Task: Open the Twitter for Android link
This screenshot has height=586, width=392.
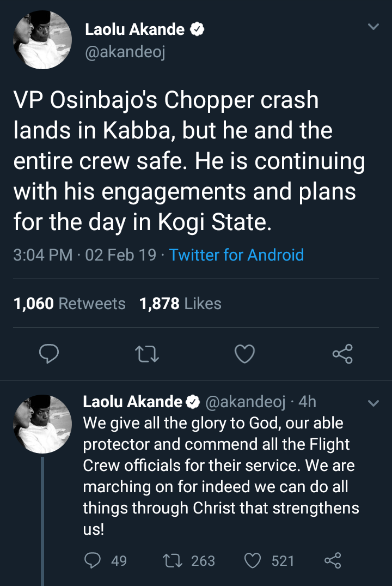Action: point(236,255)
